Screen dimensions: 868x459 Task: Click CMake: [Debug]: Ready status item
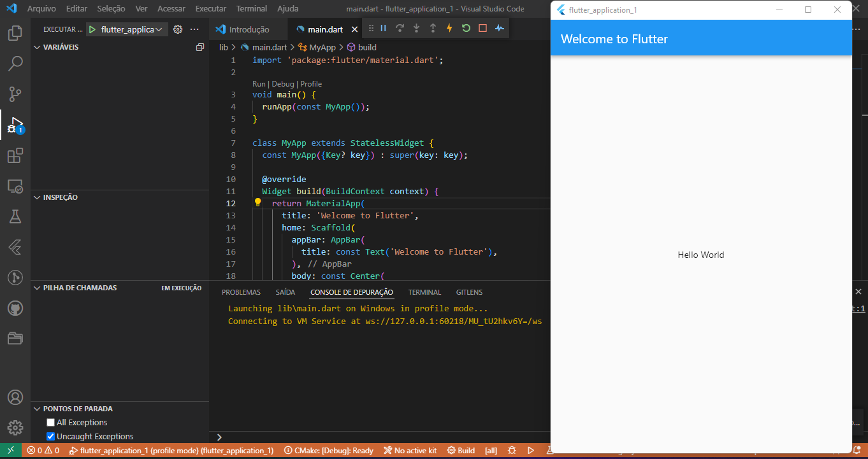click(329, 451)
